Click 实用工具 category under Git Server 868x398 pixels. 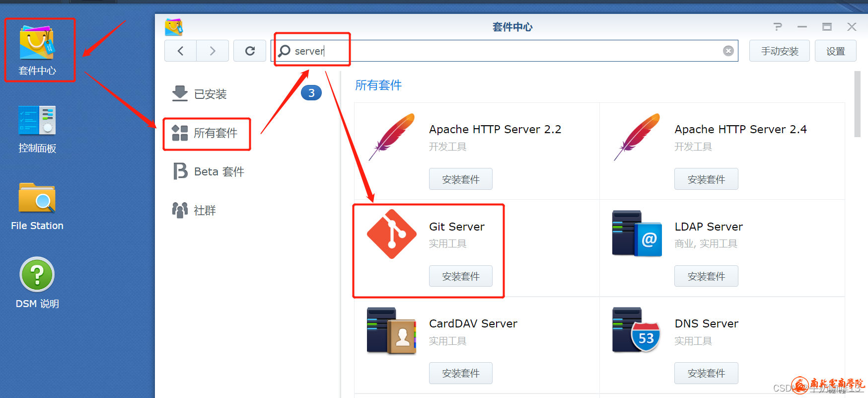click(448, 243)
